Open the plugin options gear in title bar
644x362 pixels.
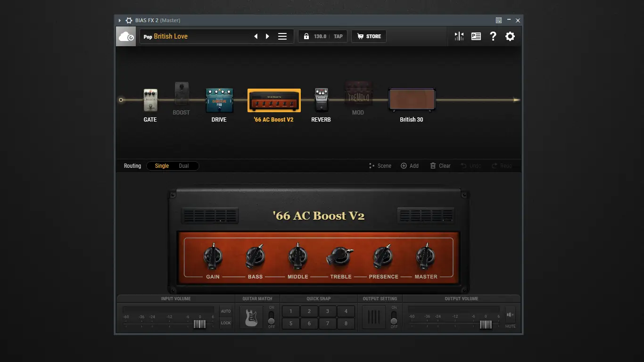(x=129, y=20)
